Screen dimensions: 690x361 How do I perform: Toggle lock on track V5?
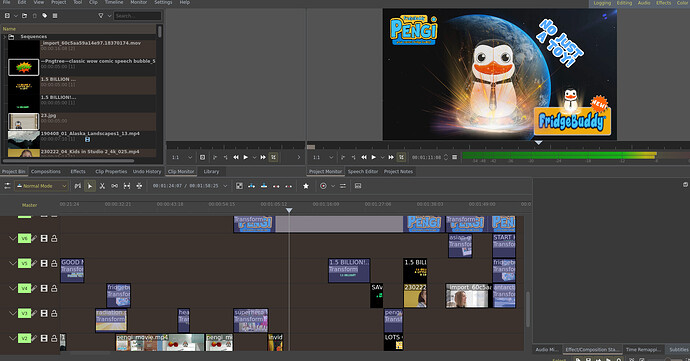(54, 263)
